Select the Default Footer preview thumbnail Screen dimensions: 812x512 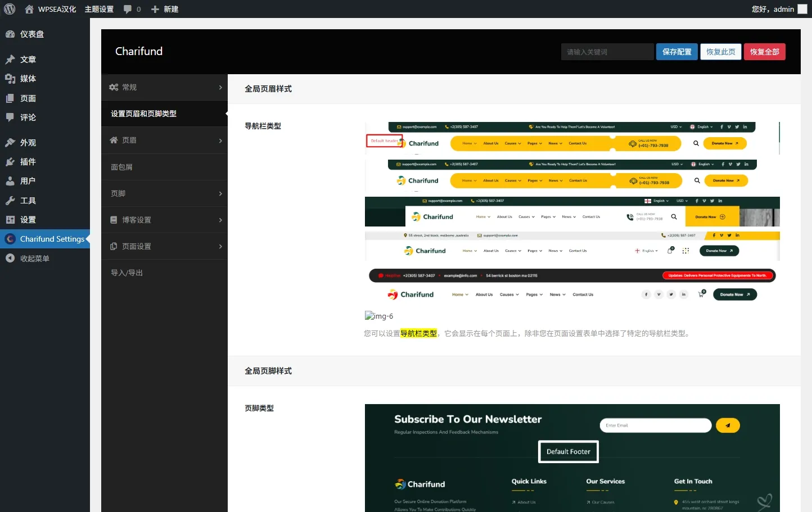click(572, 457)
